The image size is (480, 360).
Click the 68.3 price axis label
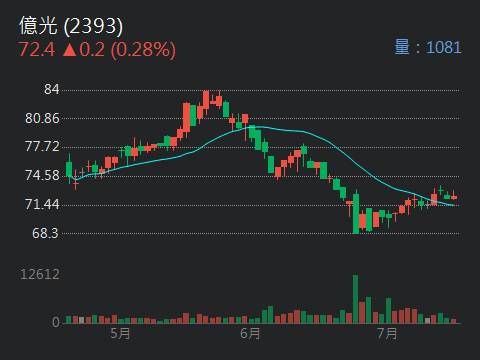(45, 233)
